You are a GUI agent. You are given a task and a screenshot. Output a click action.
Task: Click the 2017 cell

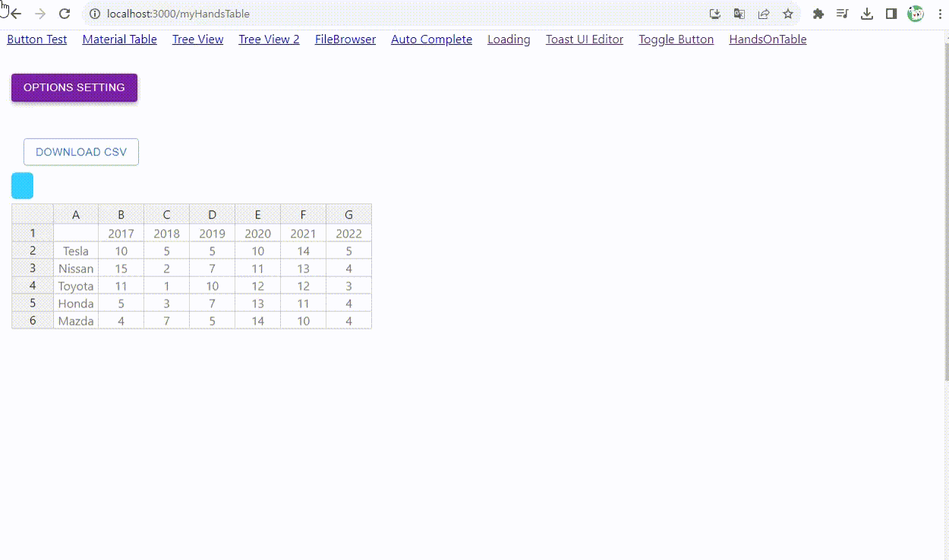click(x=121, y=234)
